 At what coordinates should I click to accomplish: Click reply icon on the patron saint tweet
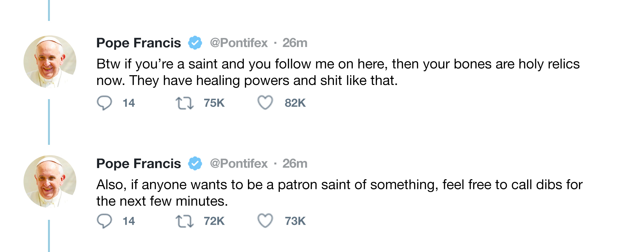[104, 221]
